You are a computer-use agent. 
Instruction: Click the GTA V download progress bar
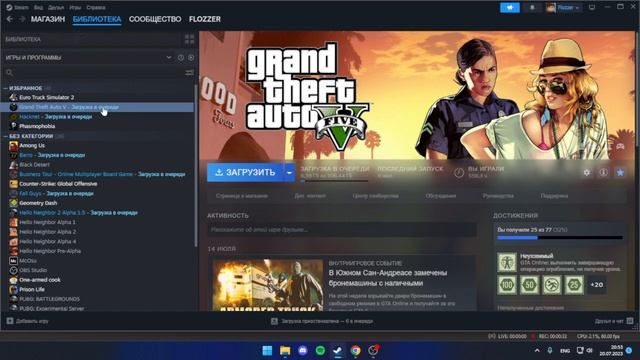334,181
